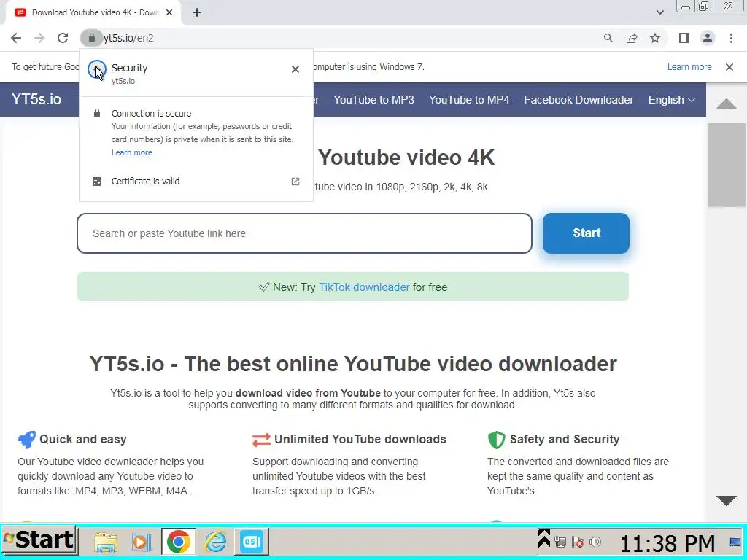Image resolution: width=747 pixels, height=560 pixels.
Task: Click the 11:38 PM clock
Action: pyautogui.click(x=667, y=542)
